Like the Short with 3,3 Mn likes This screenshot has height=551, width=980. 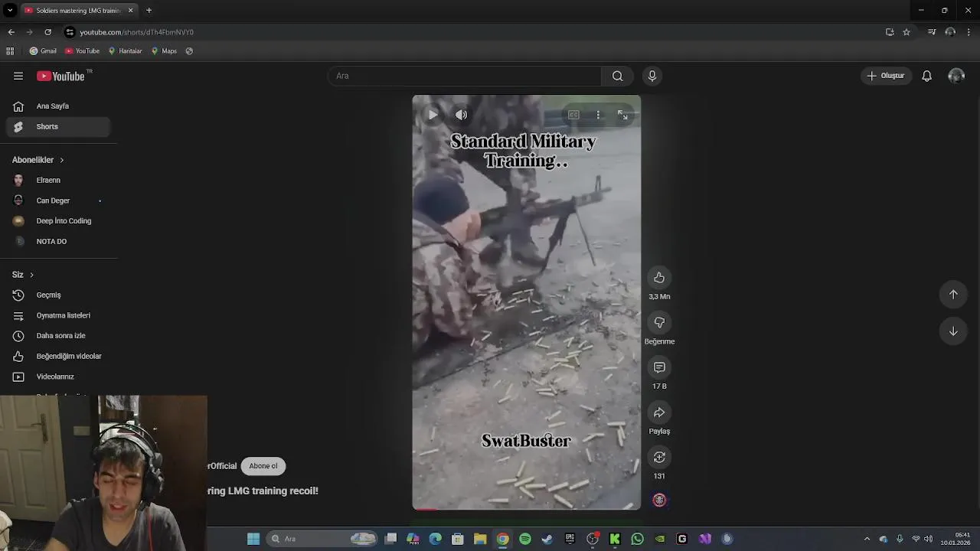659,278
